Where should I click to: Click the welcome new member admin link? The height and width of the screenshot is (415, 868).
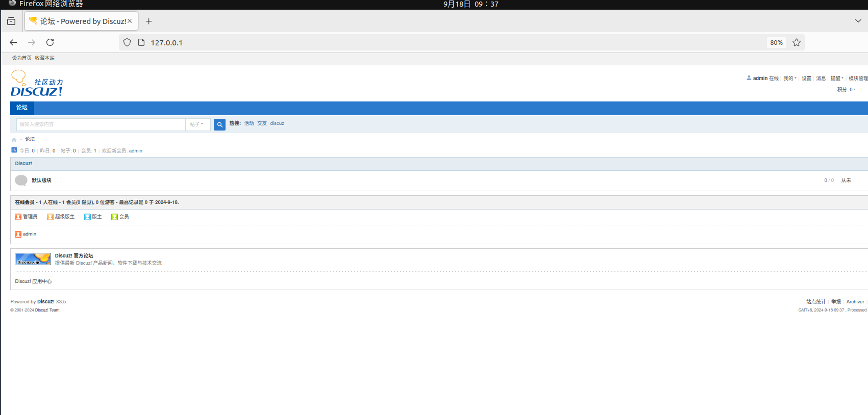[x=136, y=151]
